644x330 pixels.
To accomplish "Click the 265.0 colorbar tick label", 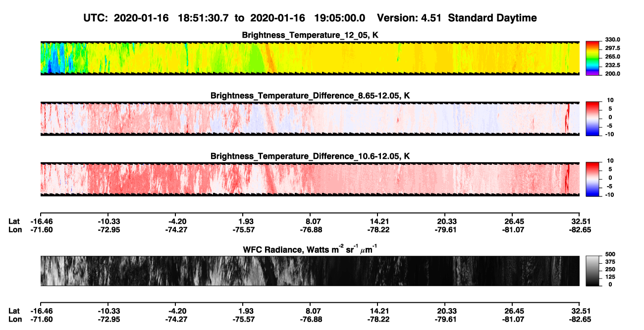I will 612,57.
